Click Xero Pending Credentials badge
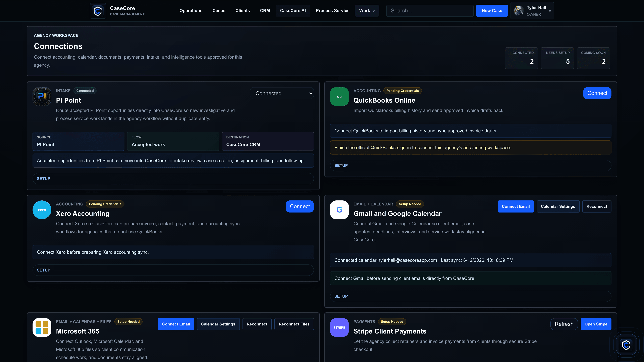This screenshot has height=362, width=644. pyautogui.click(x=105, y=204)
